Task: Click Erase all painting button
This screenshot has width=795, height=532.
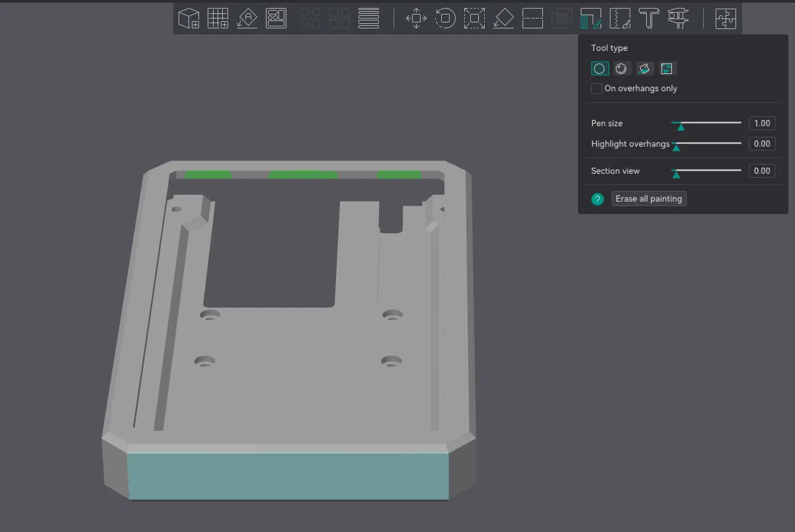Action: point(649,198)
